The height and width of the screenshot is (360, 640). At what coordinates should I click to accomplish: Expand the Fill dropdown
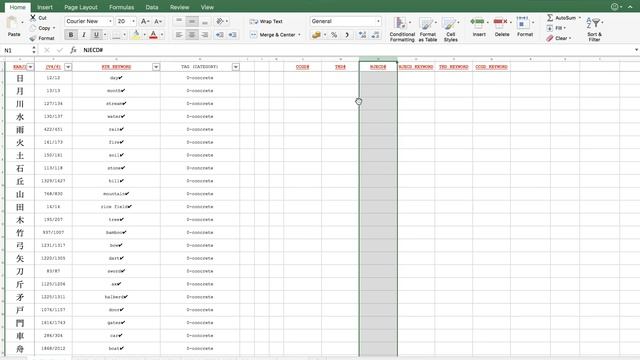[x=565, y=28]
